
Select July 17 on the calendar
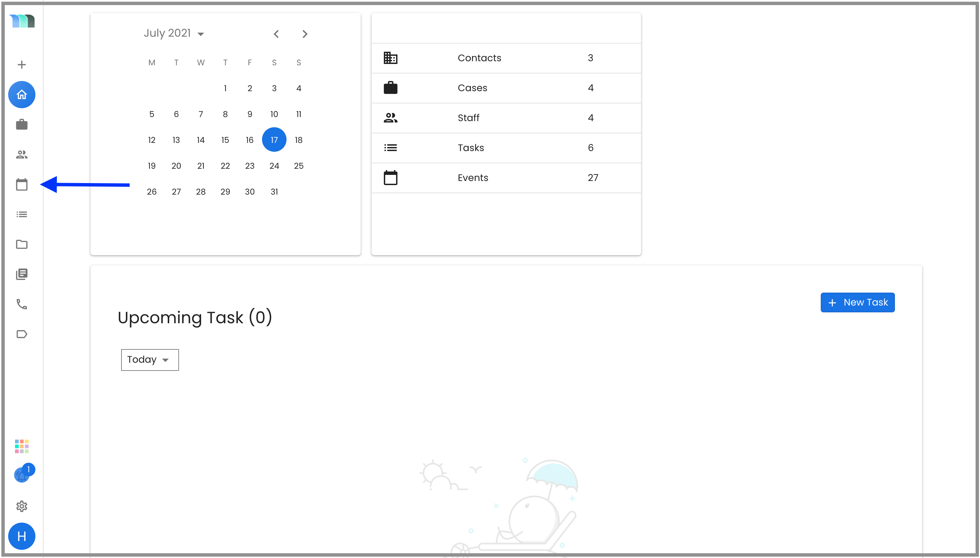point(275,139)
